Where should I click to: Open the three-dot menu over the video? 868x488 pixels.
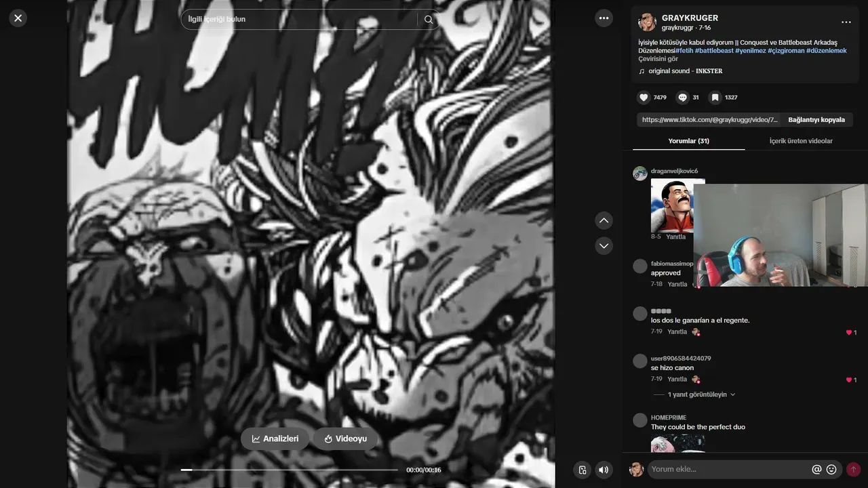tap(604, 18)
